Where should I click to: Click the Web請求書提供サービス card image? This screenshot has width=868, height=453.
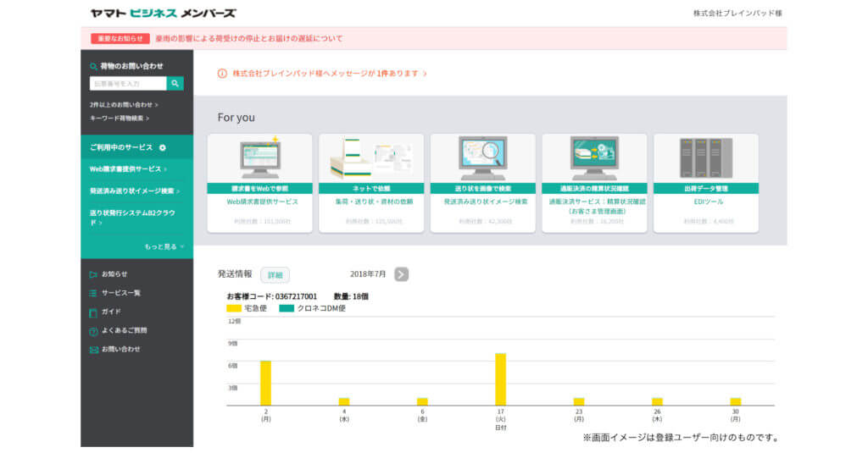pos(259,158)
